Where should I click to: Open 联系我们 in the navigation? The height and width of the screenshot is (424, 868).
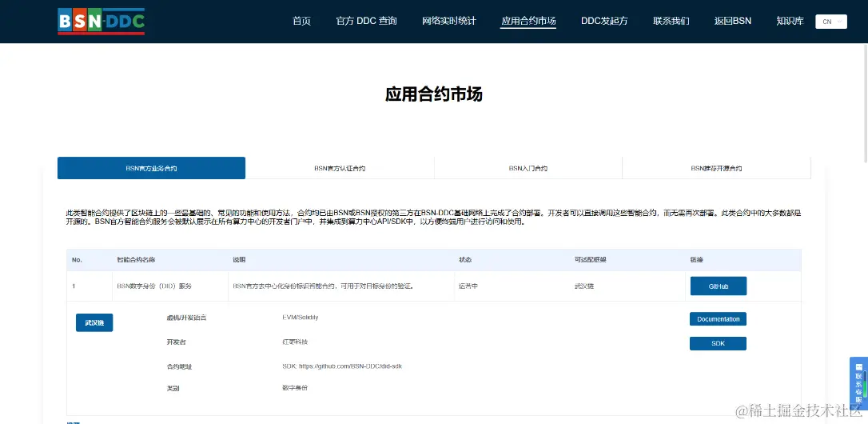tap(671, 21)
